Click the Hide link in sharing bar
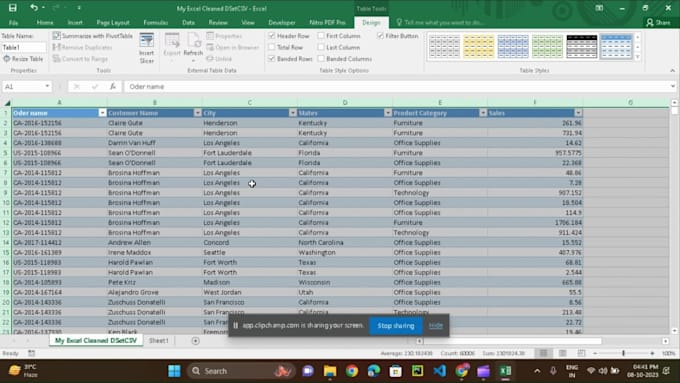Image resolution: width=680 pixels, height=383 pixels. tap(436, 325)
